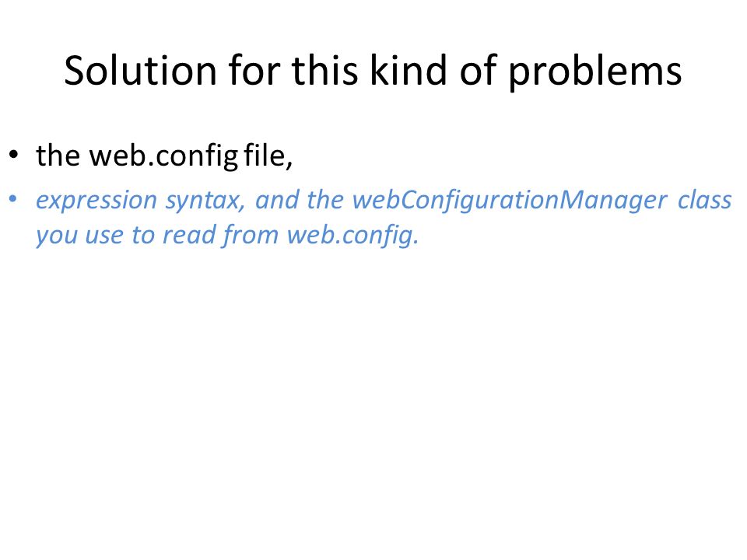Click the word 'problems' in the title

coord(595,72)
